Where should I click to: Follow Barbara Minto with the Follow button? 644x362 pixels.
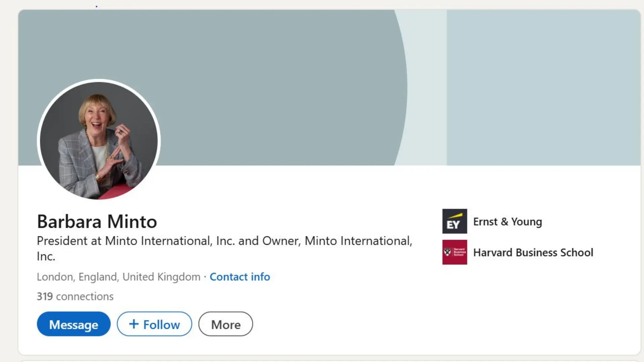point(154,324)
